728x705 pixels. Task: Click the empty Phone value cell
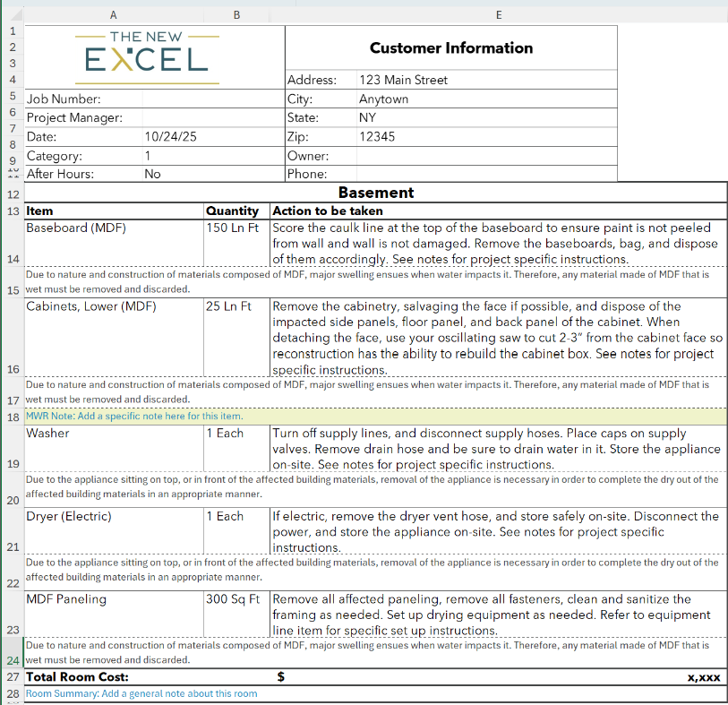[x=487, y=174]
